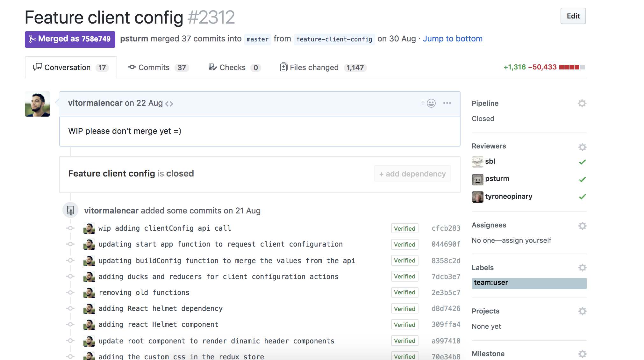Open the Pipeline gear settings
Screen dimensions: 644x360
tap(582, 103)
